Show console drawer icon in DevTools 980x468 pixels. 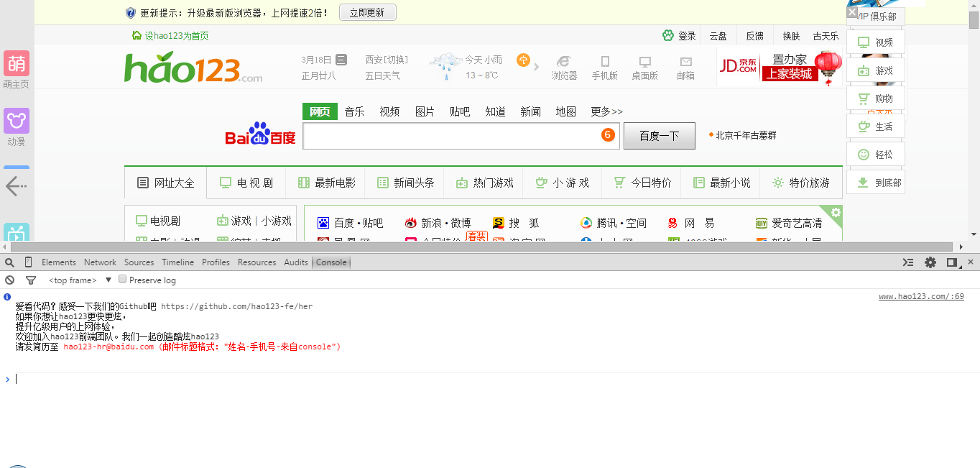point(909,262)
